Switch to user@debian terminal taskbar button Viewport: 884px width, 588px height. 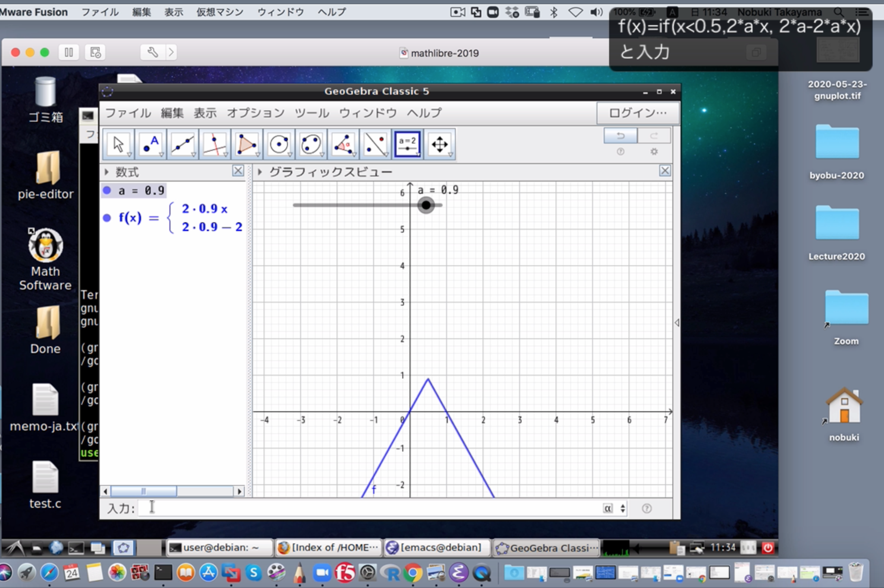tap(219, 548)
